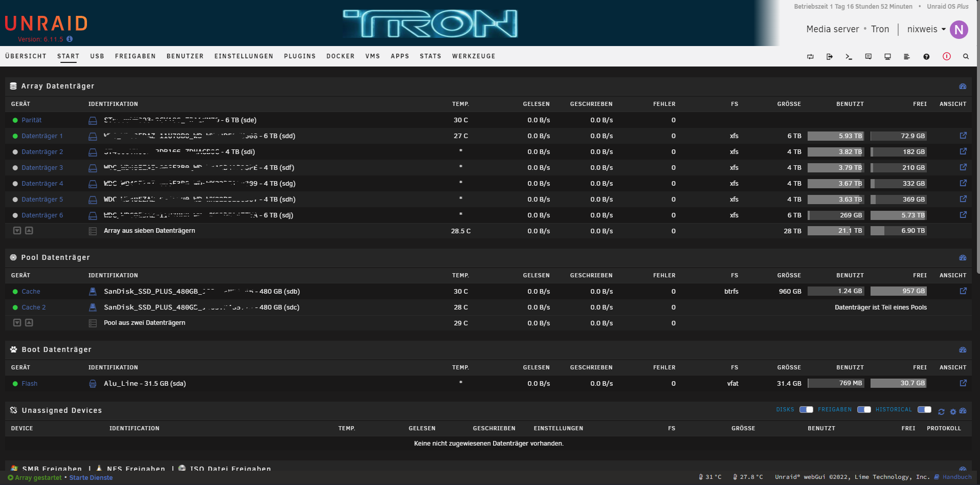Toggle the help question mark icon
Screen dimensions: 980x485
click(x=926, y=57)
